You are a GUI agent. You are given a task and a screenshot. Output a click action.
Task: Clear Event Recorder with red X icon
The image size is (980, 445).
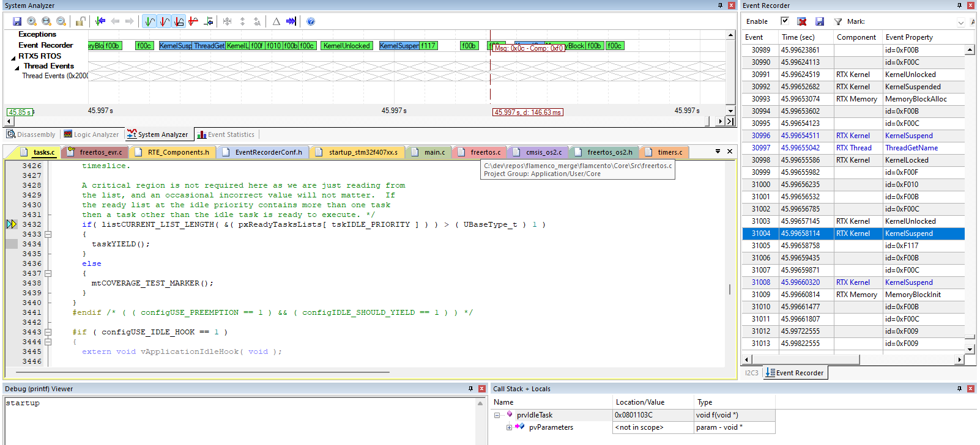pos(802,21)
